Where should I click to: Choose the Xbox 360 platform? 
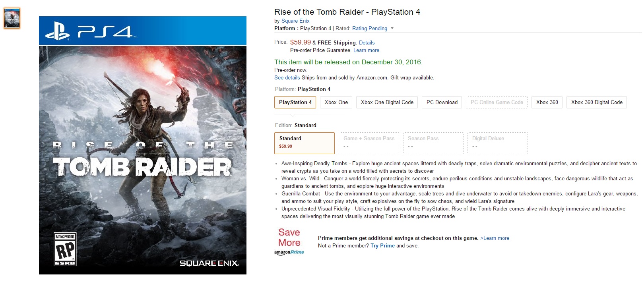point(547,102)
